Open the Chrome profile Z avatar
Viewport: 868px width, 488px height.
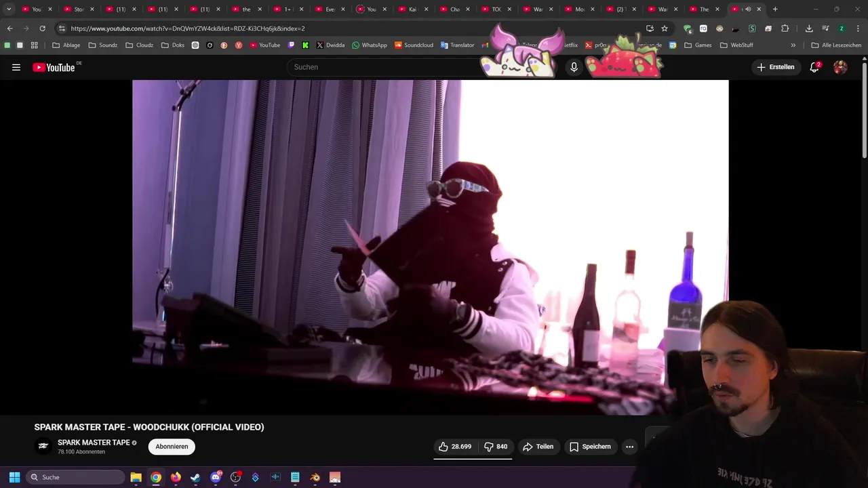[x=842, y=28]
